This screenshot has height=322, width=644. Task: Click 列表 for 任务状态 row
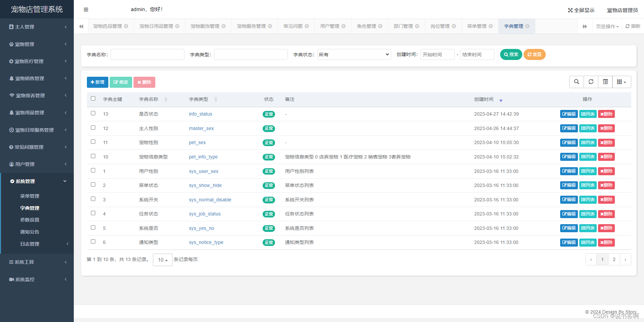(588, 214)
